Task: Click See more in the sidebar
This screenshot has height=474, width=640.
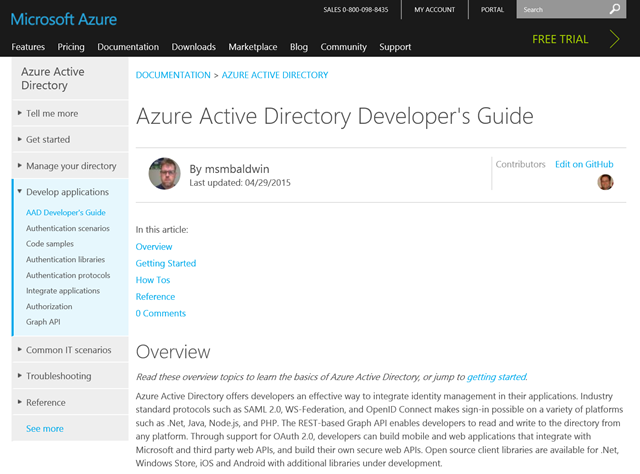Action: [45, 429]
